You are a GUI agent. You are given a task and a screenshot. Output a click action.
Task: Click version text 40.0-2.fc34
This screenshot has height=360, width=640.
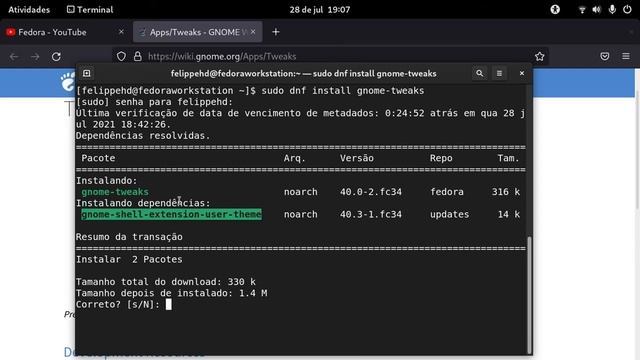pos(371,192)
